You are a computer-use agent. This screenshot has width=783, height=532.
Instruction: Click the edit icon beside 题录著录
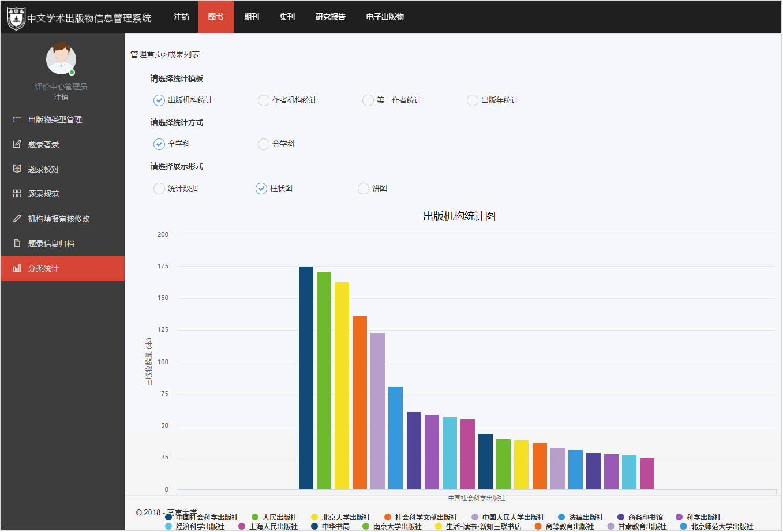17,144
